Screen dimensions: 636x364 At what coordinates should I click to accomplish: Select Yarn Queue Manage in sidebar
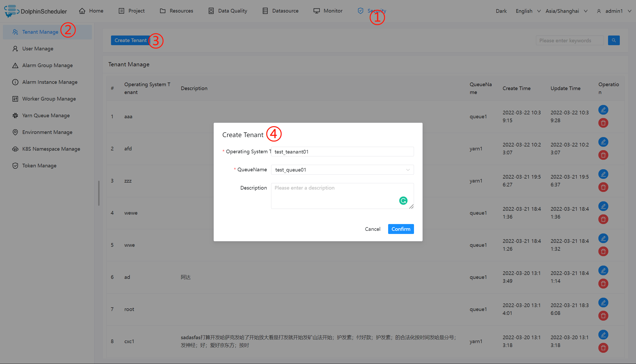pos(46,115)
